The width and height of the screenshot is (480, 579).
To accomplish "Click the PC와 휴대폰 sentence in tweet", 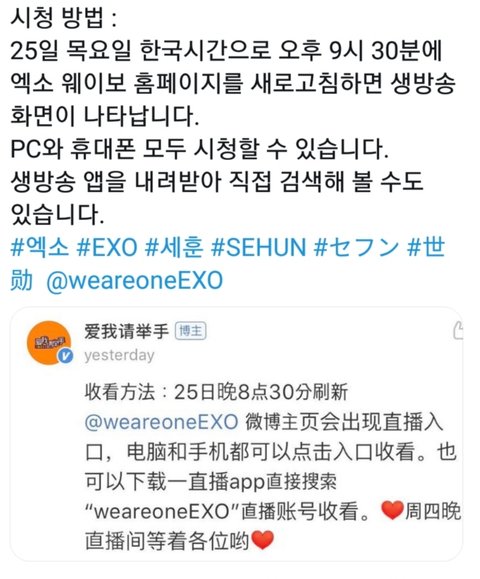I will (x=199, y=149).
